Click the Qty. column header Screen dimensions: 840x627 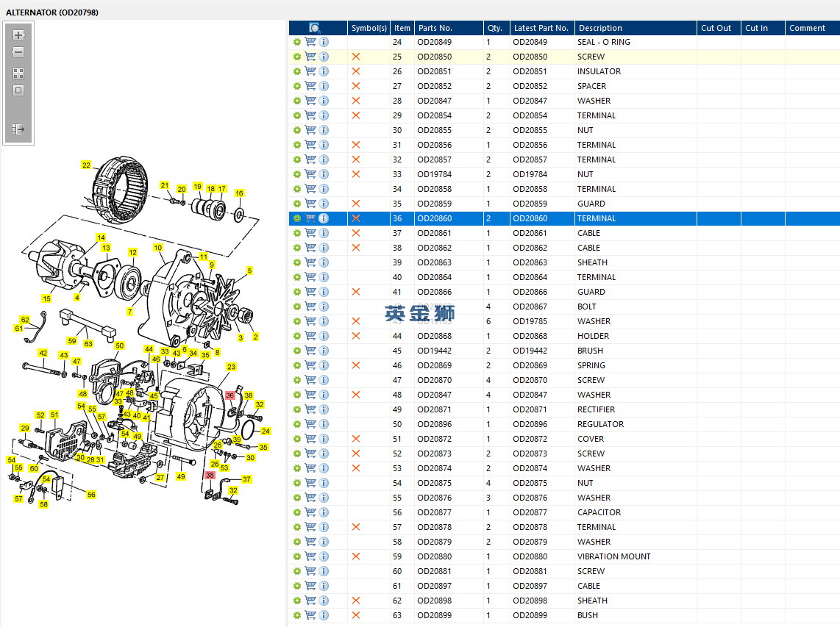pos(495,28)
